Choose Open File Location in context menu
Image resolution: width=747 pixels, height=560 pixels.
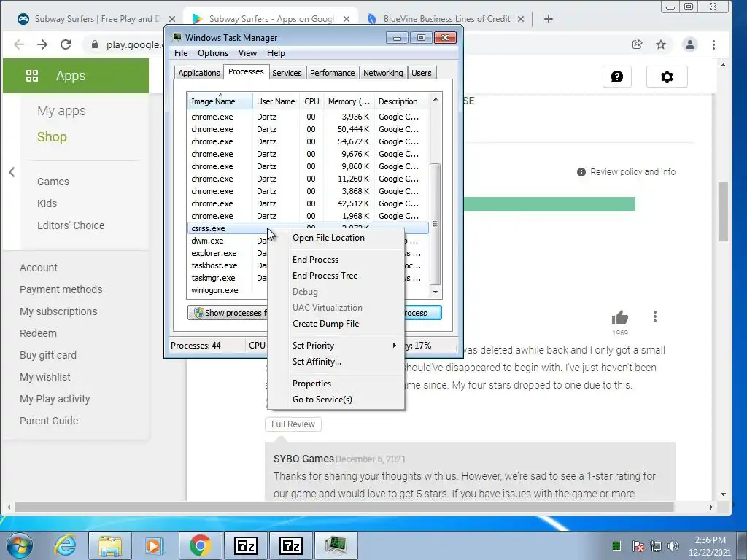click(x=336, y=238)
